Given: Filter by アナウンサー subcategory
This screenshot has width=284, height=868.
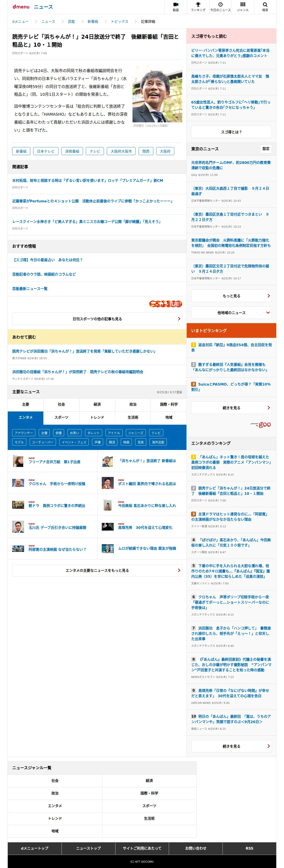Looking at the screenshot, I should tap(24, 433).
